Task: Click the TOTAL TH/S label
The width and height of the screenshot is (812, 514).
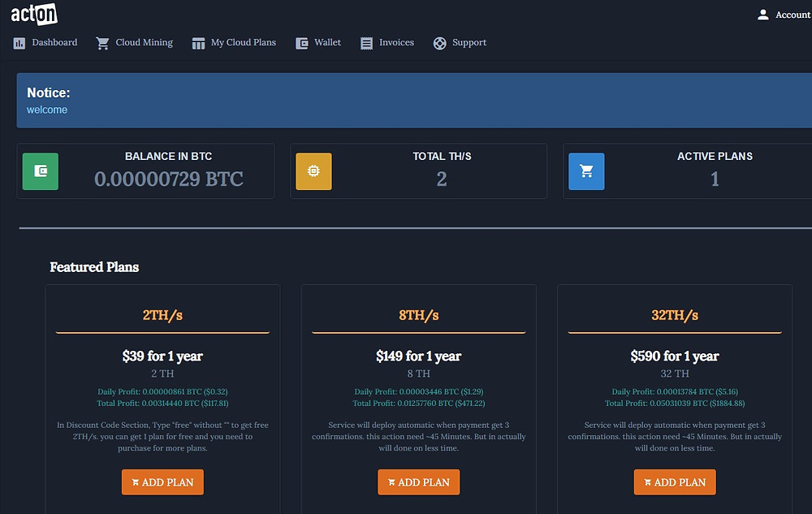Action: click(x=442, y=157)
